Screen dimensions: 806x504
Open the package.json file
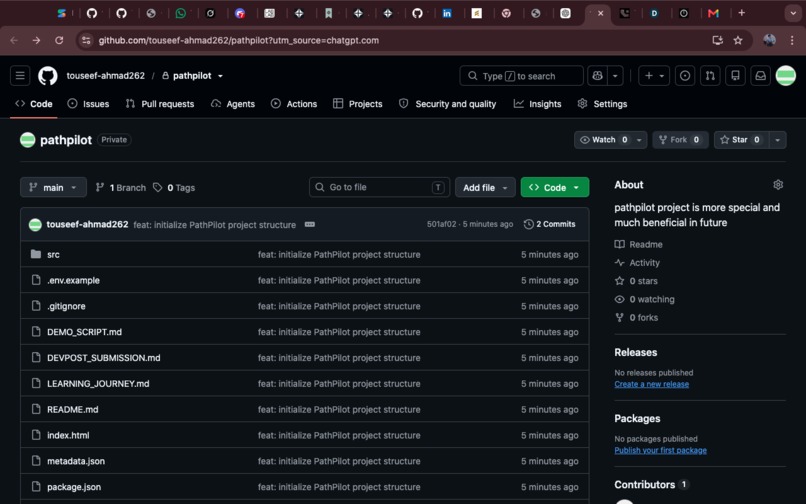click(x=74, y=487)
